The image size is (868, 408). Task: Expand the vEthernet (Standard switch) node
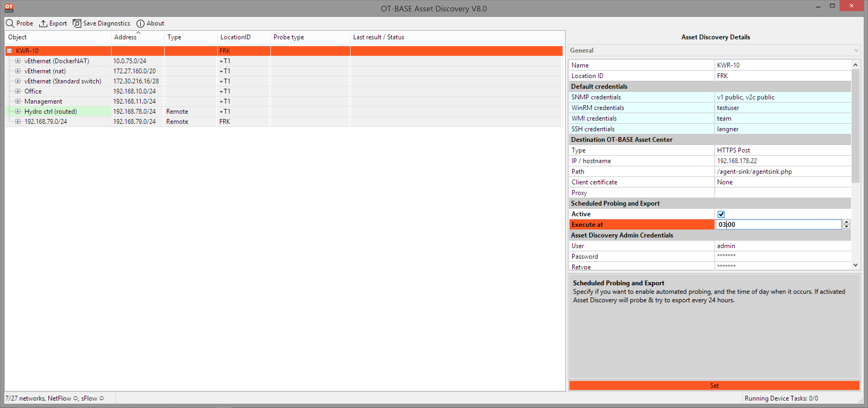point(18,81)
